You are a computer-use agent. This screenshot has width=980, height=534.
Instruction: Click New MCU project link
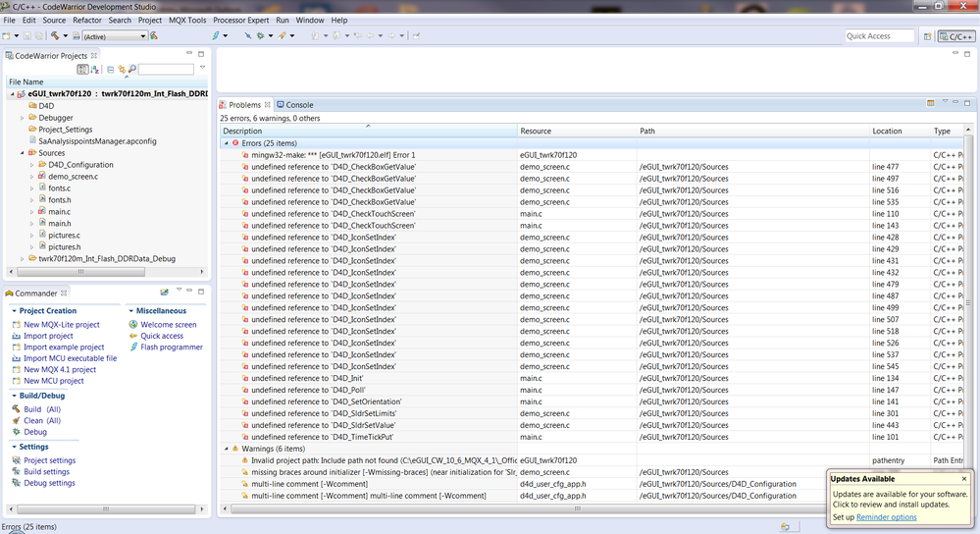54,381
